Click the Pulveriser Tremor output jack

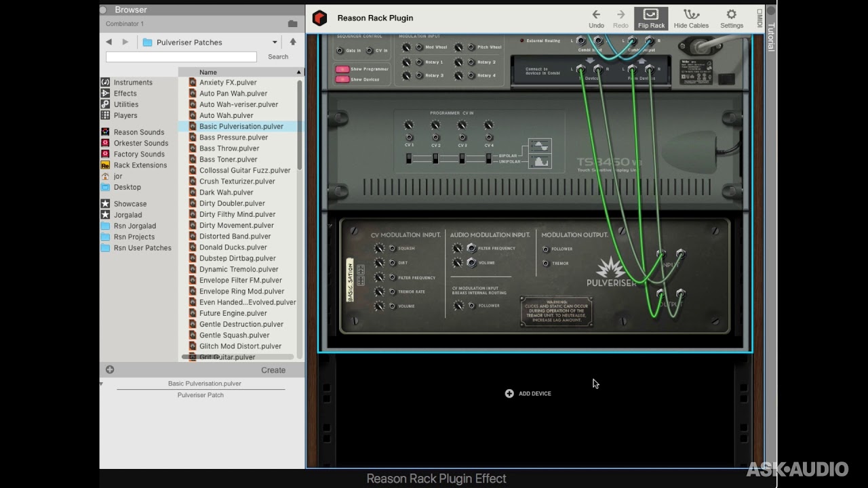[x=546, y=263]
